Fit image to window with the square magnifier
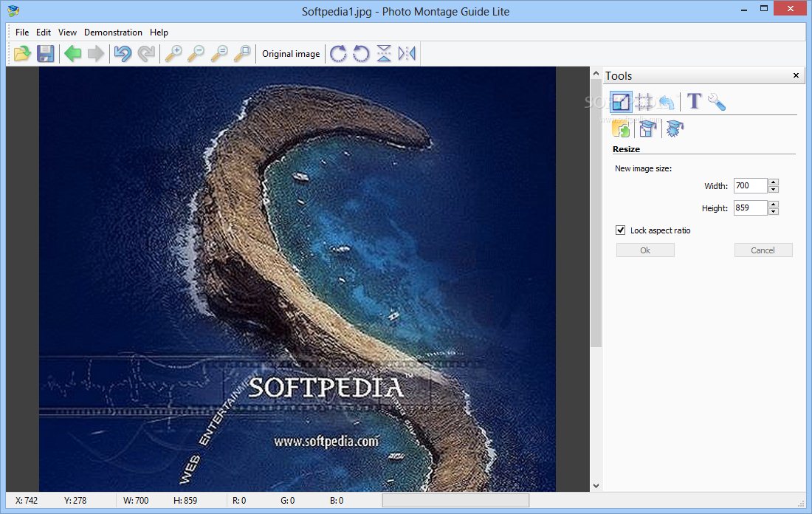The width and height of the screenshot is (812, 514). tap(242, 53)
